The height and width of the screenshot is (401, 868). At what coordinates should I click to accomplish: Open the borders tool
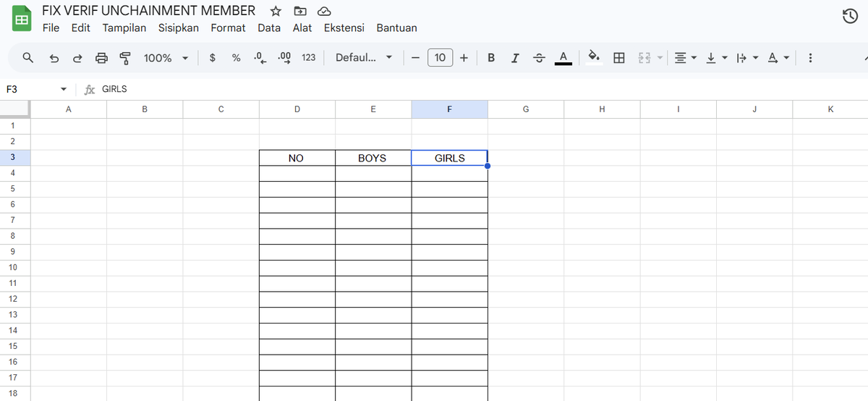[x=619, y=57]
